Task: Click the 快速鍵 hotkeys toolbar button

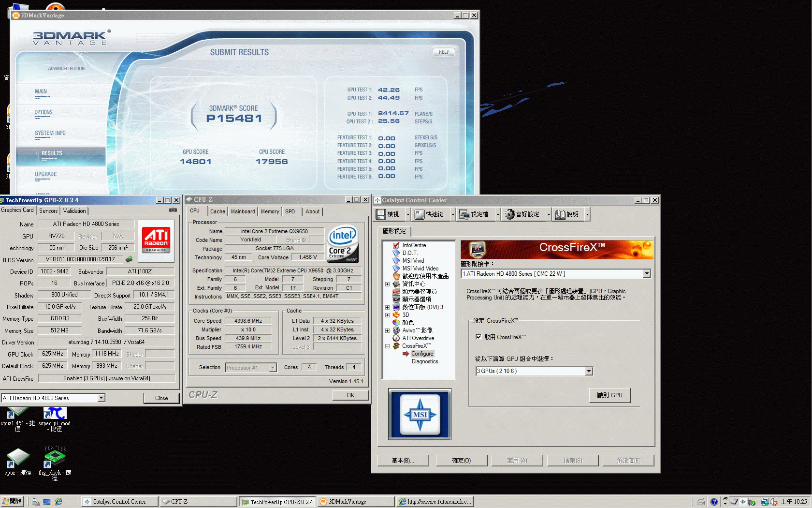Action: pos(430,214)
